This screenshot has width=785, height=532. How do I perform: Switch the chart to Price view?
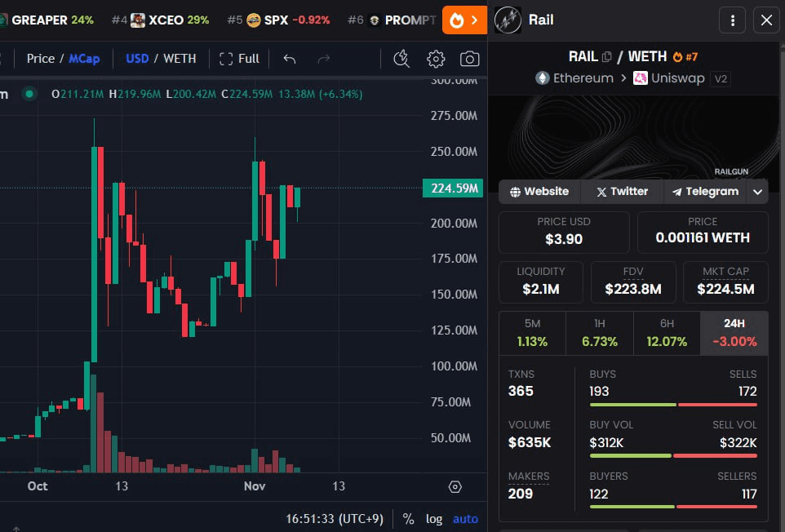[40, 59]
